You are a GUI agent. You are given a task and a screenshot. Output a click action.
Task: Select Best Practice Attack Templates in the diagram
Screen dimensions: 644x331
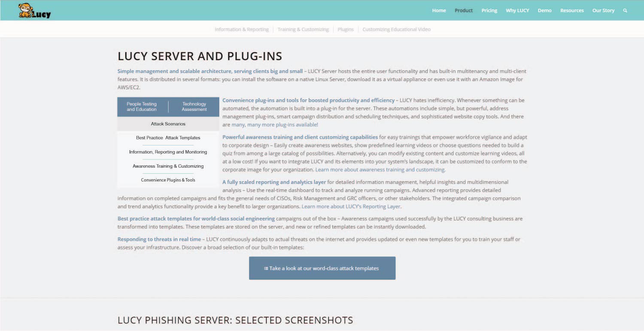tap(168, 138)
